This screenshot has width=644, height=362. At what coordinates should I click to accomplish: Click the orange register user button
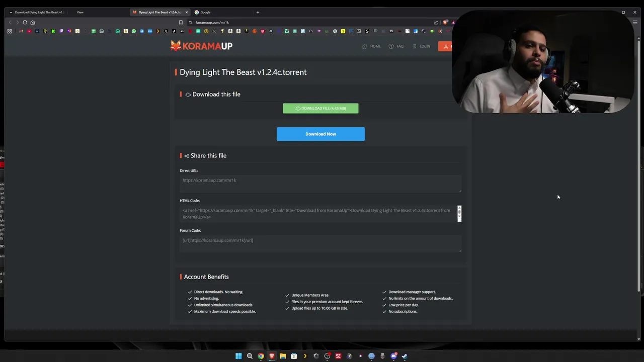point(445,46)
